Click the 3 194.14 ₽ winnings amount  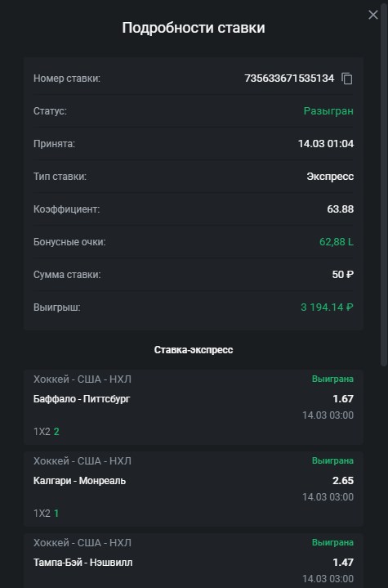(327, 307)
